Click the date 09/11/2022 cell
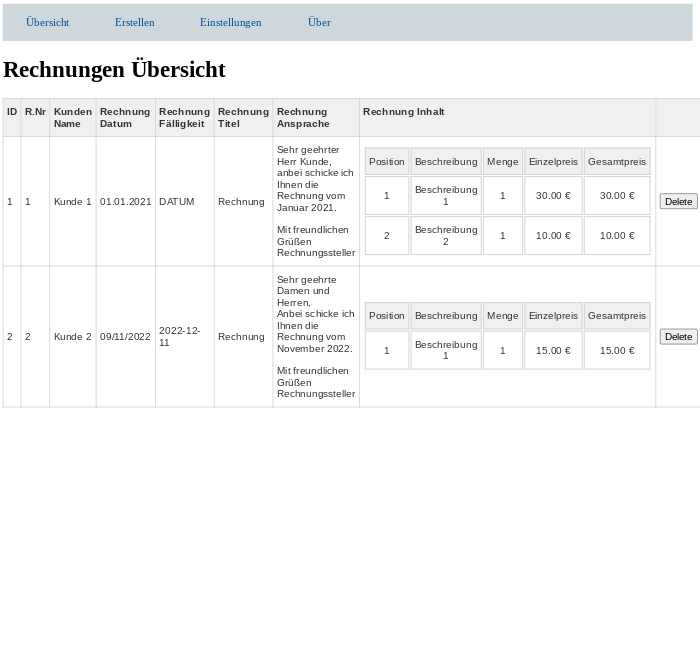 (x=125, y=337)
